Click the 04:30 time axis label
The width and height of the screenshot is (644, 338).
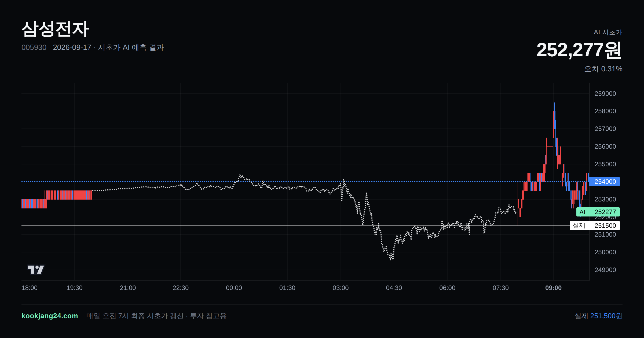tap(394, 288)
